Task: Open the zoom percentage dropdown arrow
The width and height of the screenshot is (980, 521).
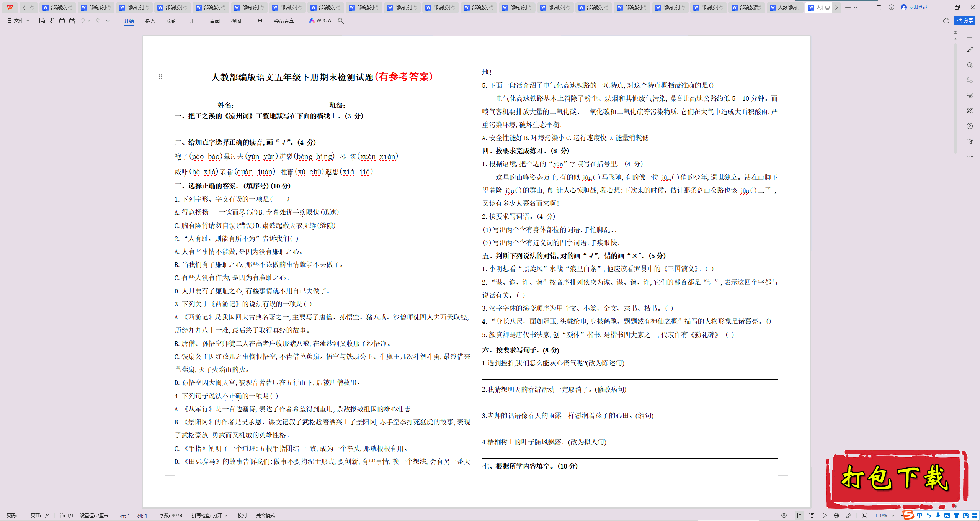Action: click(x=893, y=516)
